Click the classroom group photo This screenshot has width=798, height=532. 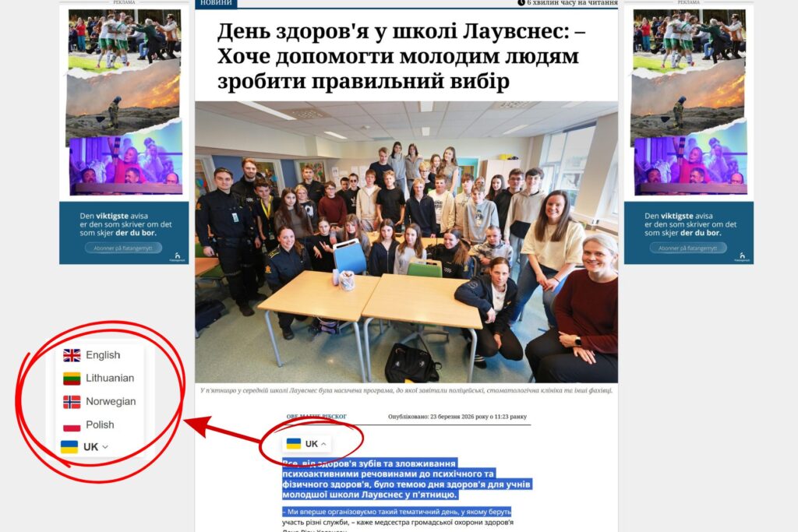coord(406,241)
